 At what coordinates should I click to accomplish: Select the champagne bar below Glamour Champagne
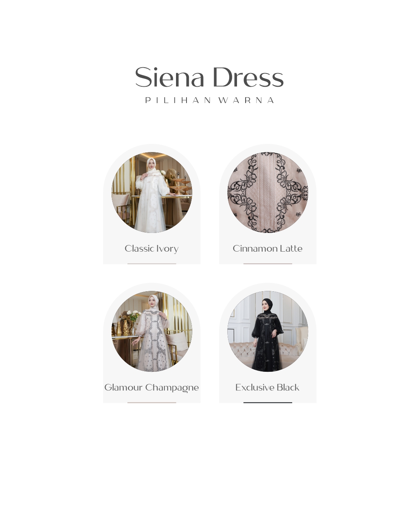[x=152, y=402]
